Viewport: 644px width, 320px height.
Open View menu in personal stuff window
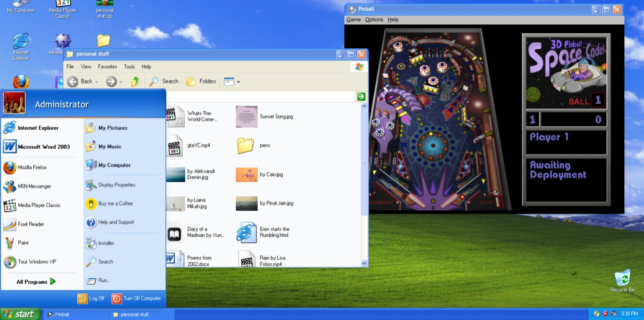[x=86, y=67]
